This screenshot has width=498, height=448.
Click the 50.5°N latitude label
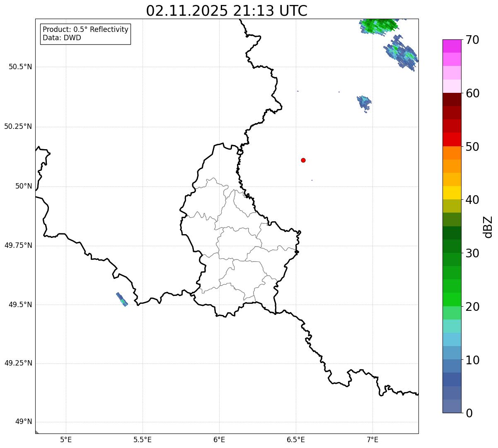click(x=20, y=67)
